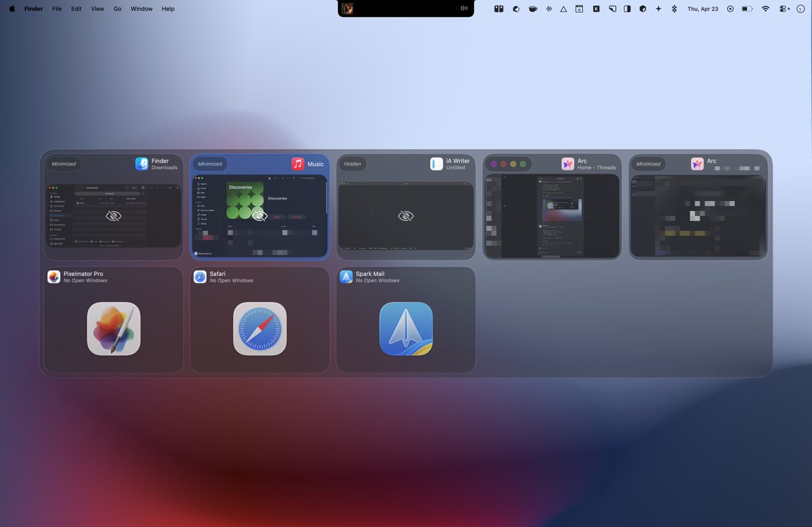Click the four-point sparkle menu bar icon
The width and height of the screenshot is (812, 527).
[x=658, y=9]
